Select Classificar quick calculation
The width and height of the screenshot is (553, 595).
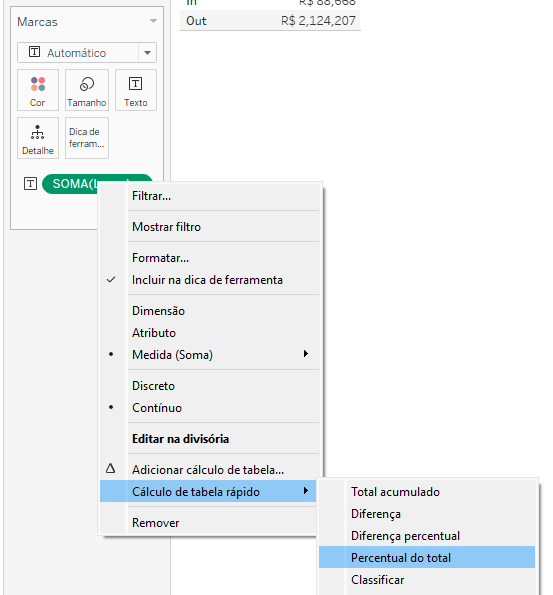coord(427,580)
